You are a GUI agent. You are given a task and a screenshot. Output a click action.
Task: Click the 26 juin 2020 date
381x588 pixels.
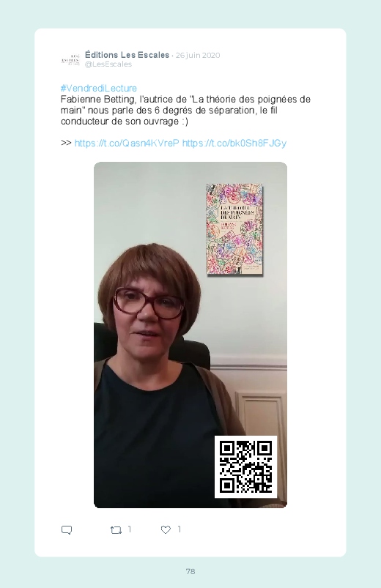tap(197, 55)
